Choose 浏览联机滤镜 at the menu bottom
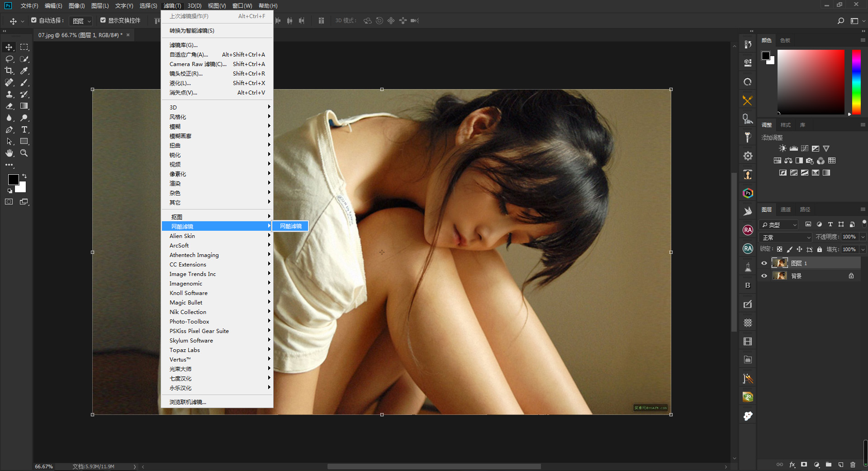The width and height of the screenshot is (868, 471). tap(188, 402)
